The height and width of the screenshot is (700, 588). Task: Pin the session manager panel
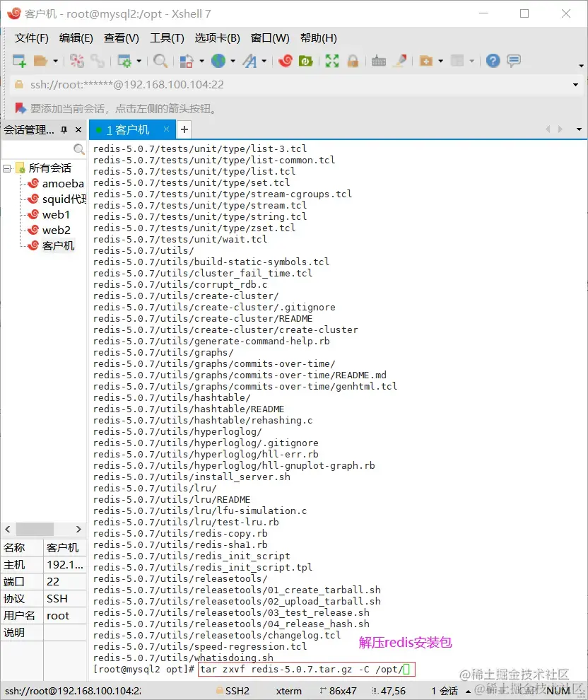point(64,130)
